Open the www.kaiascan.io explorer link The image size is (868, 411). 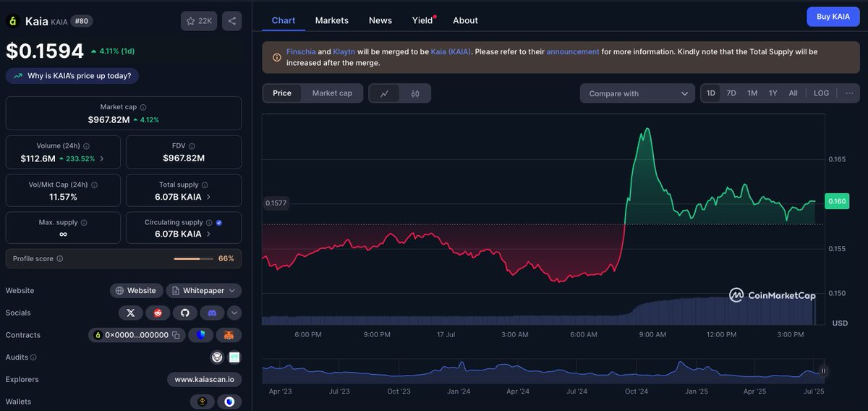click(x=205, y=379)
